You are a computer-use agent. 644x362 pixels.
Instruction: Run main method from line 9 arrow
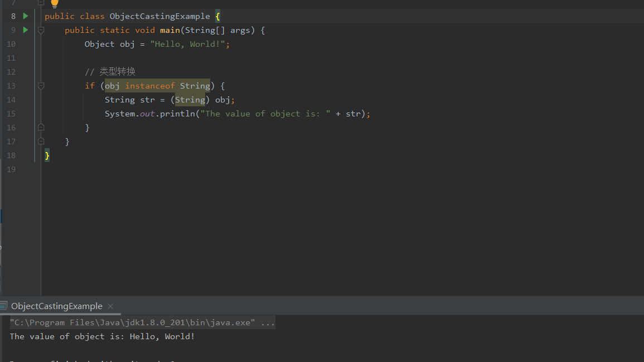pos(26,30)
